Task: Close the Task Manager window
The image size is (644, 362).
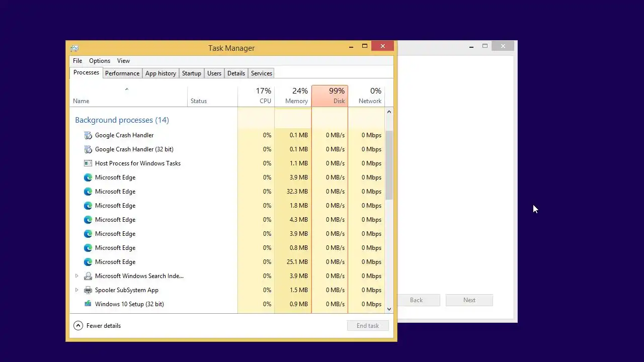Action: [x=383, y=46]
